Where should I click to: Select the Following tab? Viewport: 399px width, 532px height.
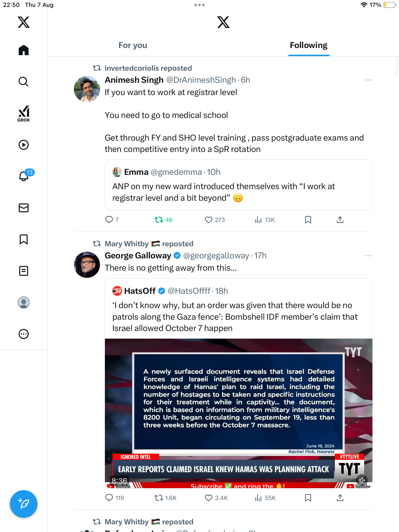tap(308, 45)
